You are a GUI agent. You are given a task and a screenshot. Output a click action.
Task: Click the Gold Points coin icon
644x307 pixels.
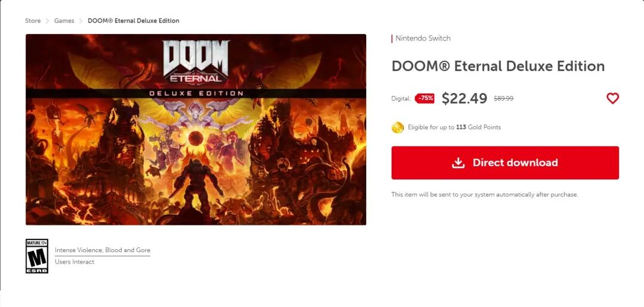[398, 127]
